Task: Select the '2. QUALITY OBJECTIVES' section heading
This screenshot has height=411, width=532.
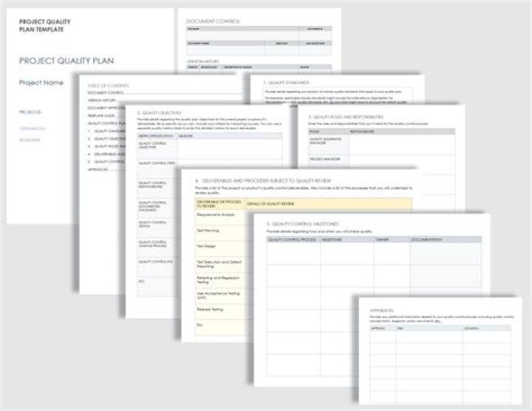Action: click(x=159, y=112)
